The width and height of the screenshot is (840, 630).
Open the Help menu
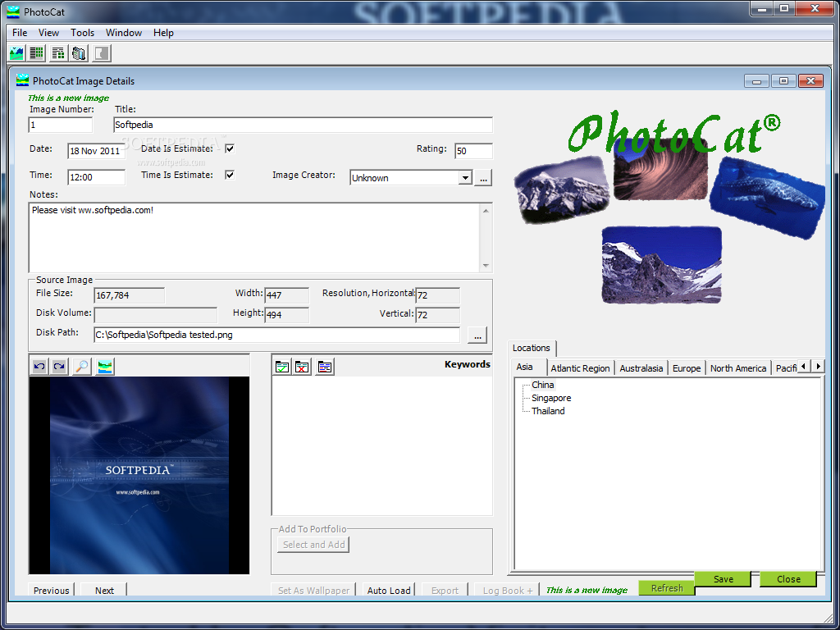(163, 33)
